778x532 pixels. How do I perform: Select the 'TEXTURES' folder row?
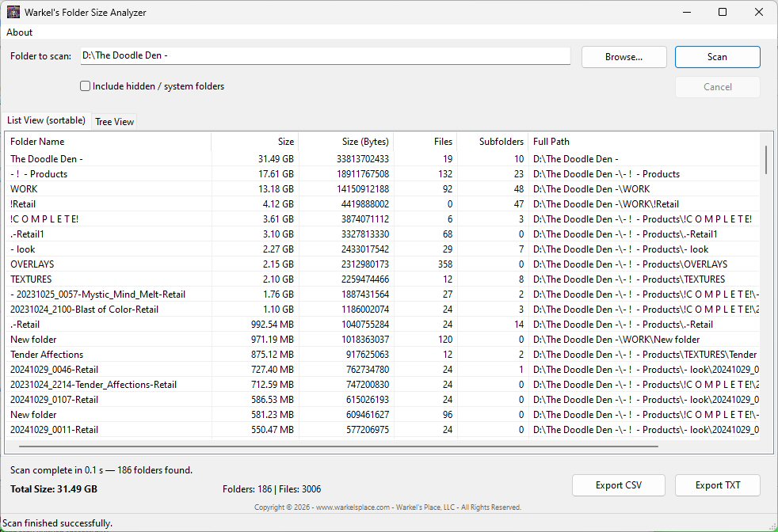click(x=382, y=279)
